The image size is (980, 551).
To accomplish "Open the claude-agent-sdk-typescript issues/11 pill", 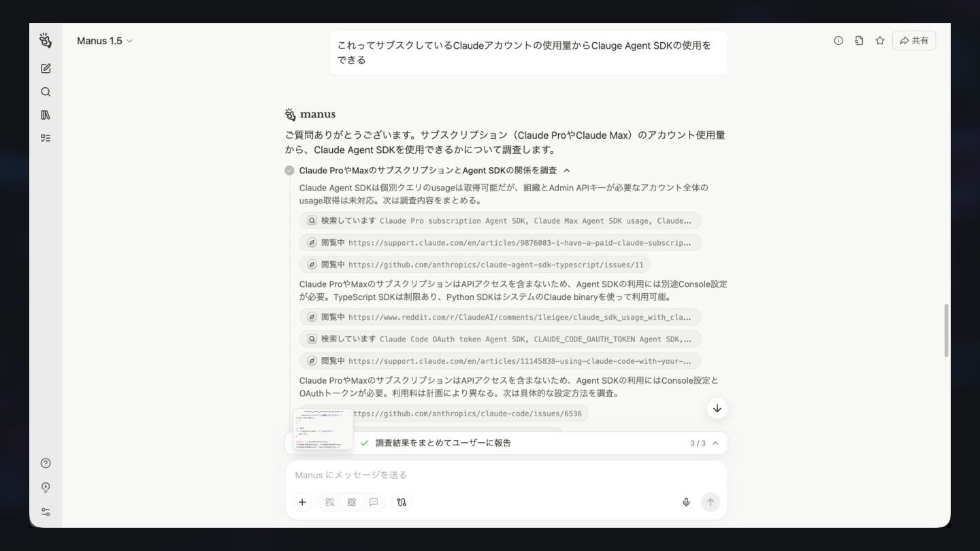I will pyautogui.click(x=474, y=265).
